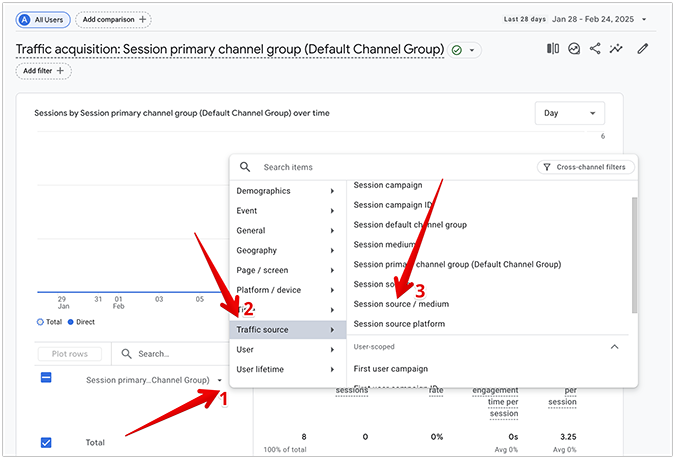Click the Add comparison button
The height and width of the screenshot is (459, 675).
(x=114, y=19)
